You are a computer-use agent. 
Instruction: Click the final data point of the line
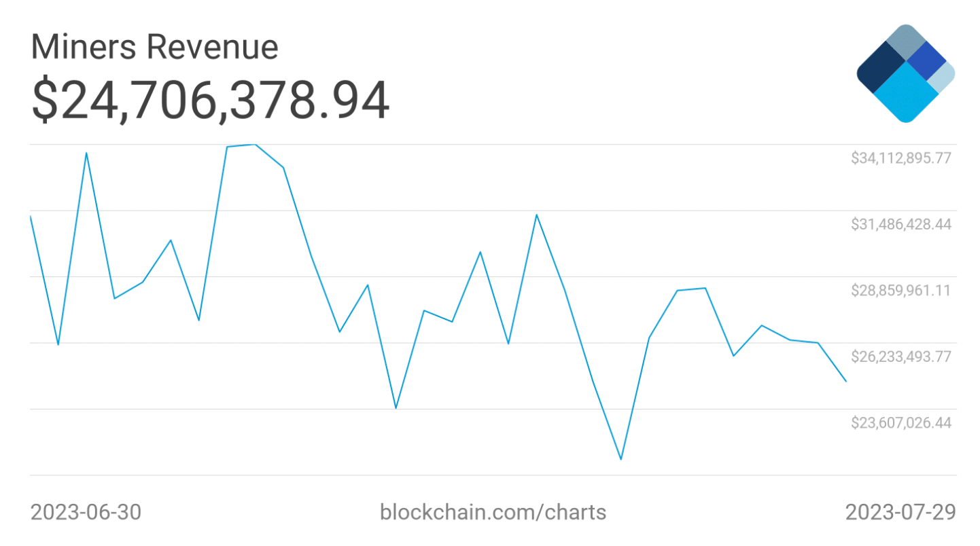[845, 381]
